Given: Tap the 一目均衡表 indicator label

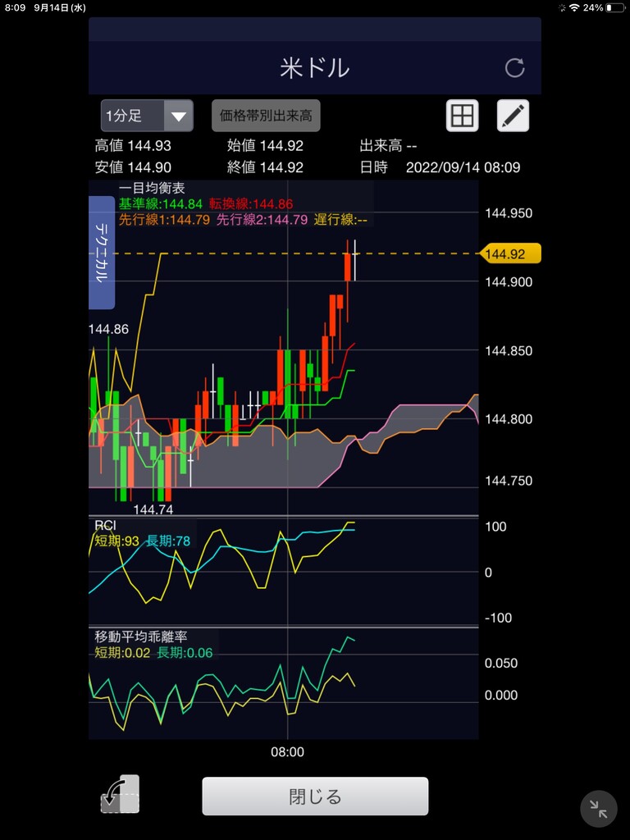Looking at the screenshot, I should (152, 188).
